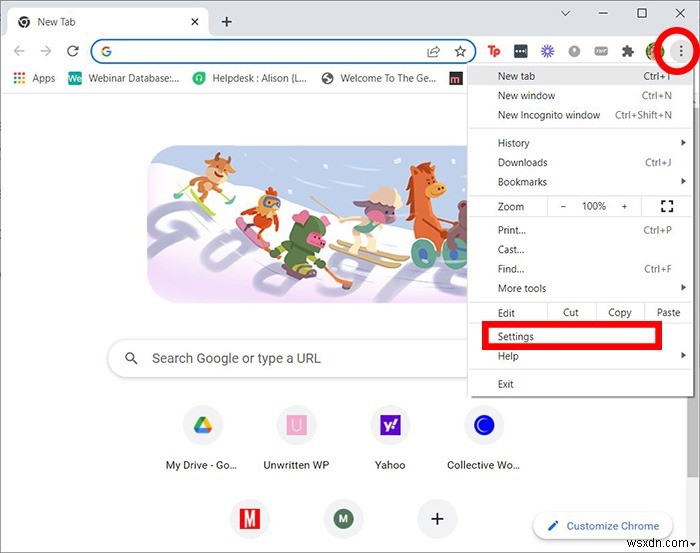Expand the History submenu
Image resolution: width=700 pixels, height=553 pixels.
[x=580, y=143]
